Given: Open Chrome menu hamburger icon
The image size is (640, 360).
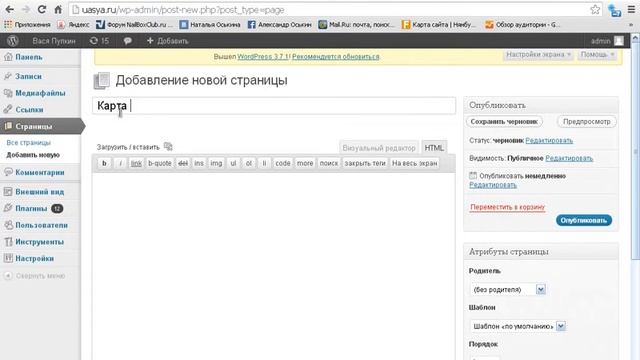Looking at the screenshot, I should pyautogui.click(x=631, y=9).
